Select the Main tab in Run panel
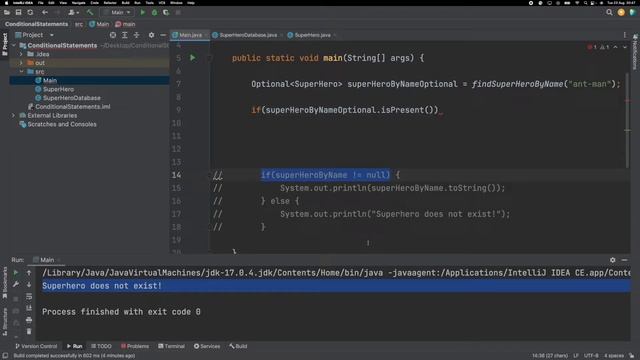The width and height of the screenshot is (640, 360). click(46, 260)
